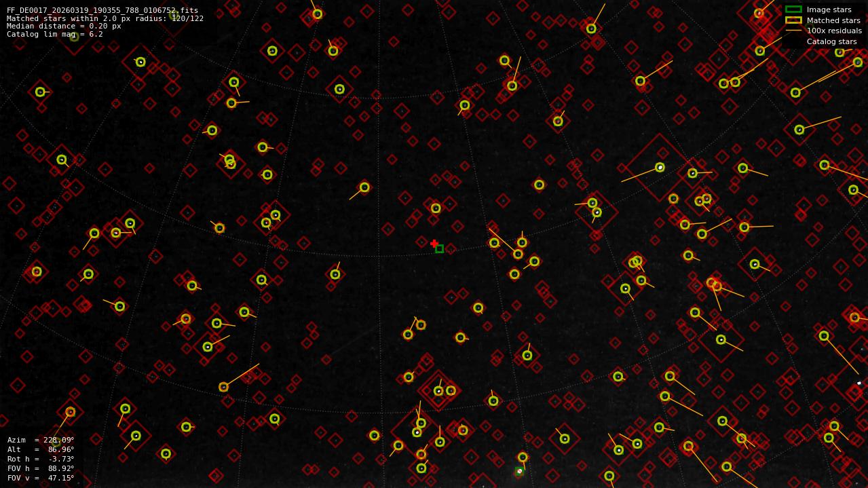
Task: Click the red cross center marker
Action: [434, 243]
